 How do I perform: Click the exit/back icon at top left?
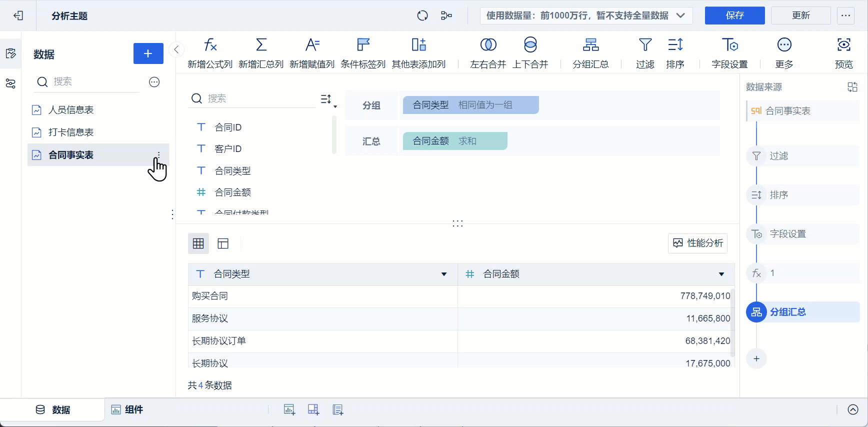[x=18, y=16]
